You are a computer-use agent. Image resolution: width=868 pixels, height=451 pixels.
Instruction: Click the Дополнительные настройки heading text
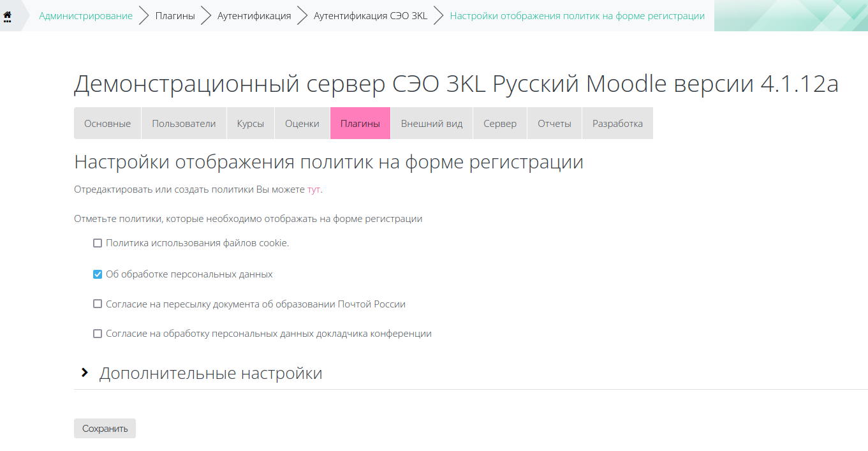coord(210,373)
